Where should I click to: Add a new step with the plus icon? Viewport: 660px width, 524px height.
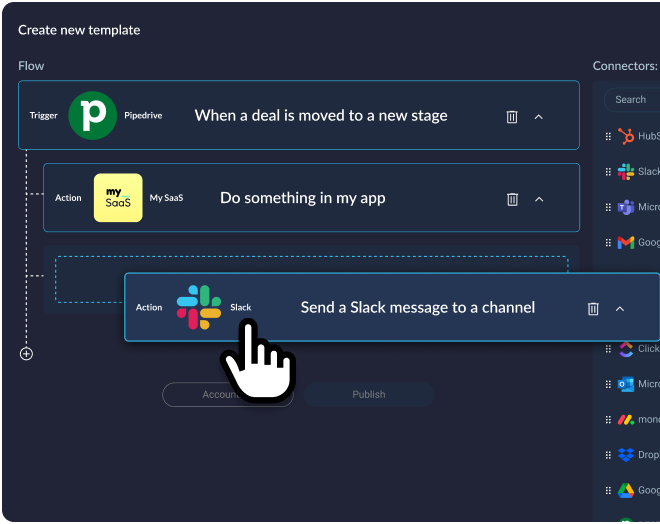pyautogui.click(x=27, y=354)
